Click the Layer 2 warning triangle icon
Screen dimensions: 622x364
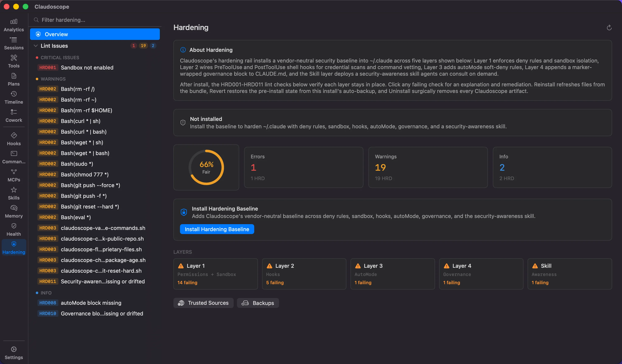pos(269,266)
